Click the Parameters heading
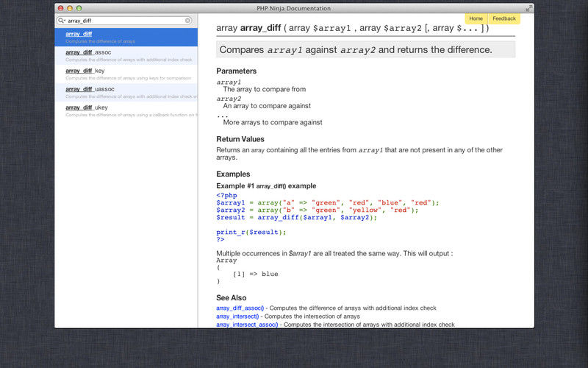 [x=236, y=71]
